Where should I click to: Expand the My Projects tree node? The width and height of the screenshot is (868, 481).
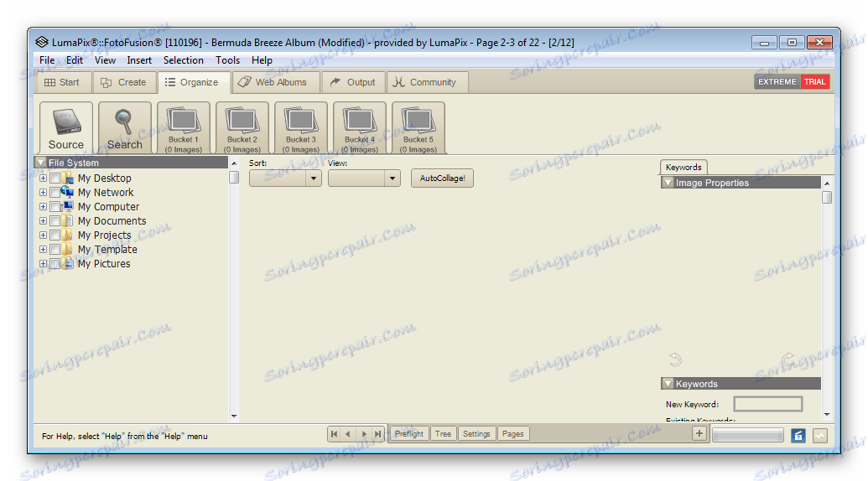tap(43, 235)
